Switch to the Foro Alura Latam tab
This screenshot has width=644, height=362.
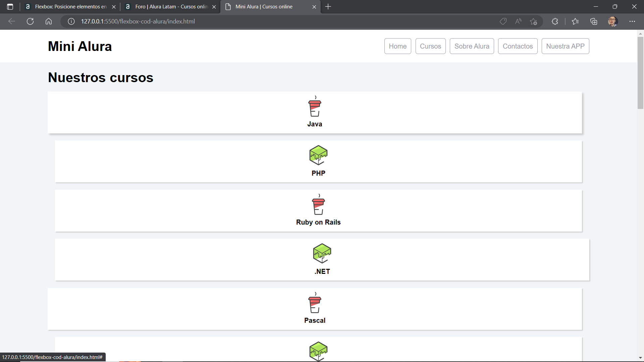tap(171, 7)
